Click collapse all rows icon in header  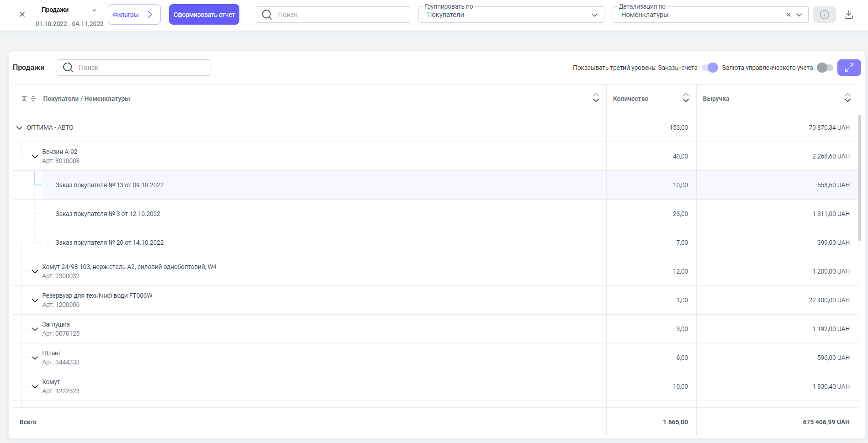pyautogui.click(x=33, y=99)
